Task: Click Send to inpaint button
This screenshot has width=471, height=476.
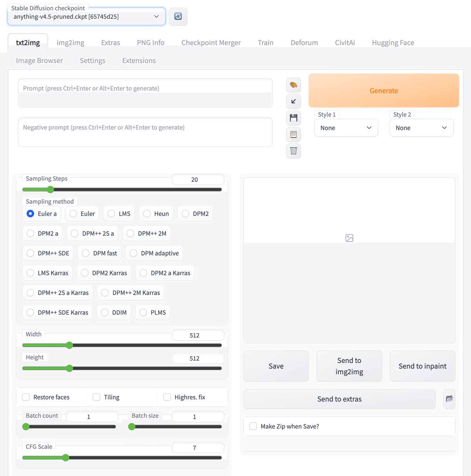Action: 423,366
